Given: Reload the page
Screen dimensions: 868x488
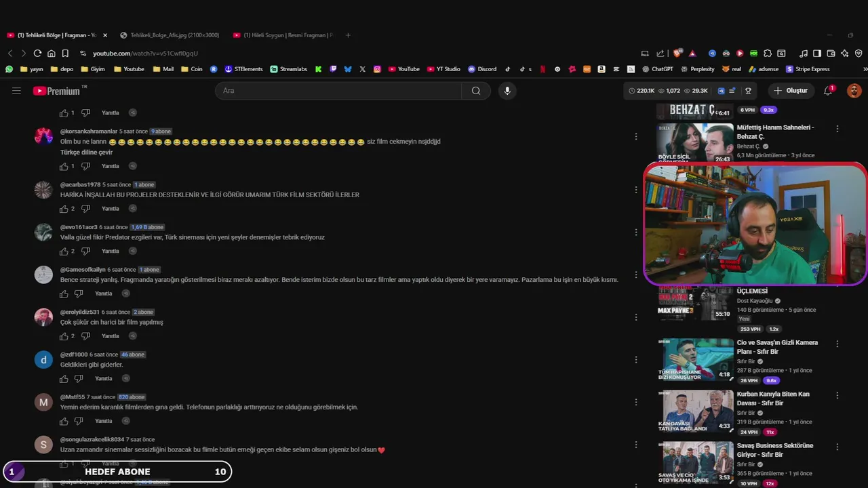Looking at the screenshot, I should [x=37, y=54].
